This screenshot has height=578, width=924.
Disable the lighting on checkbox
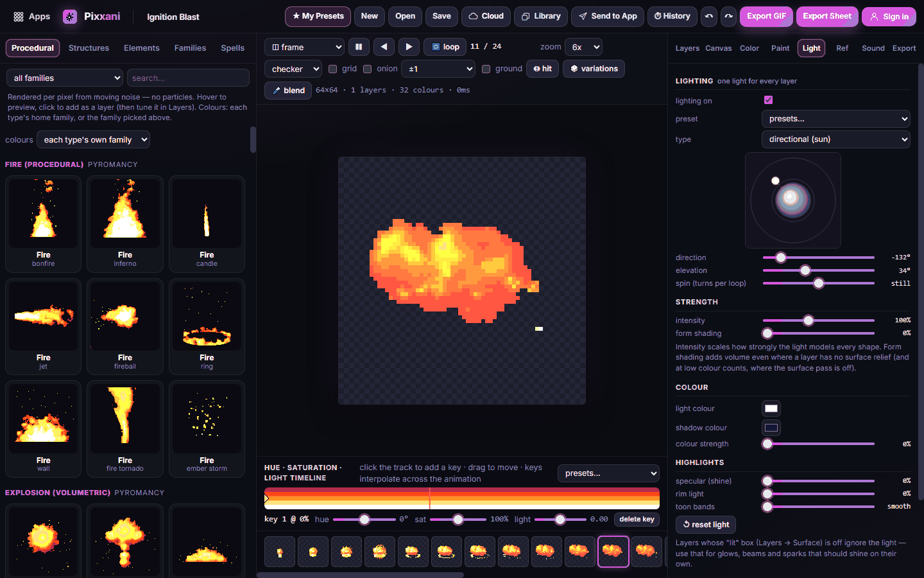(x=768, y=100)
